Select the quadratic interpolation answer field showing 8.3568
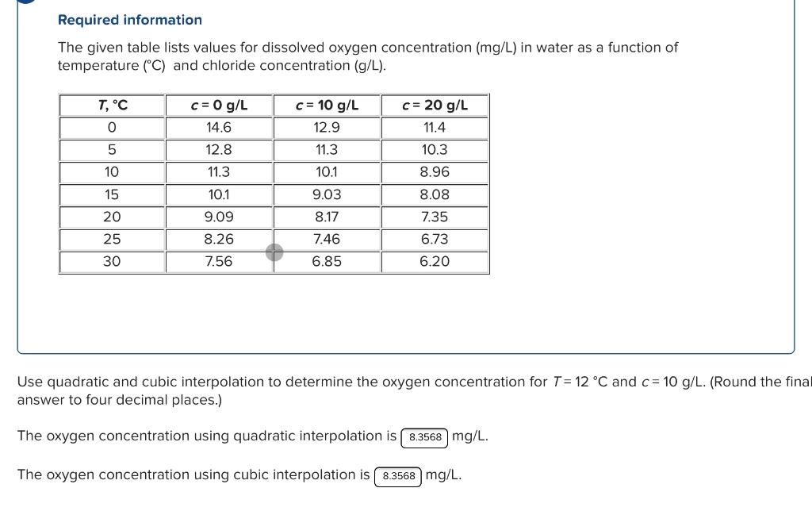The image size is (812, 511). pyautogui.click(x=425, y=436)
